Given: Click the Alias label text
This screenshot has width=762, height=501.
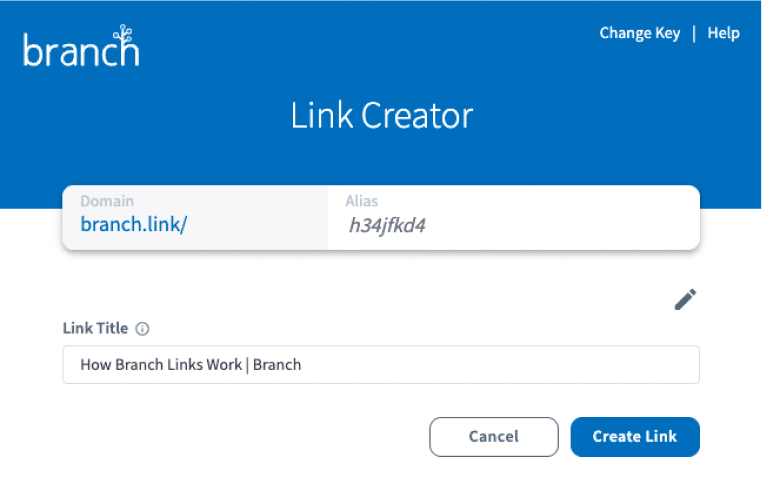Looking at the screenshot, I should coord(362,201).
